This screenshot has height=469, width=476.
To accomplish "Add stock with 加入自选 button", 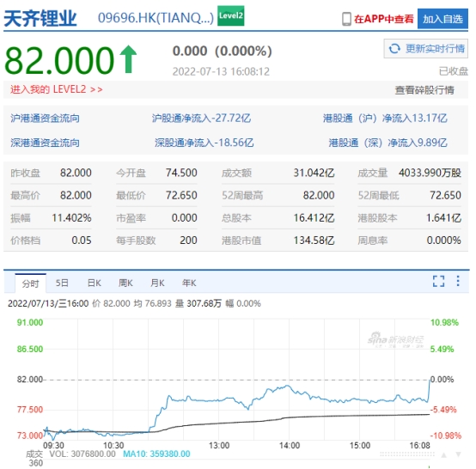I will tap(442, 19).
